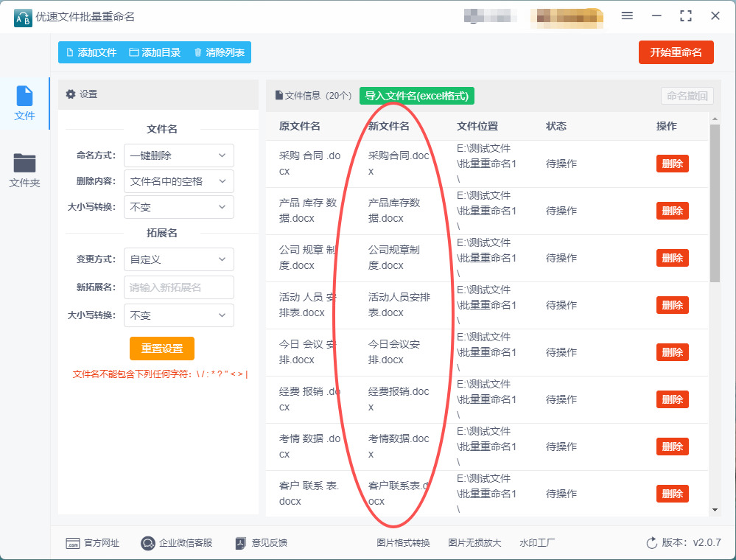The width and height of the screenshot is (736, 560).
Task: Switch to the 文件夹 sidebar tab
Action: pyautogui.click(x=24, y=169)
